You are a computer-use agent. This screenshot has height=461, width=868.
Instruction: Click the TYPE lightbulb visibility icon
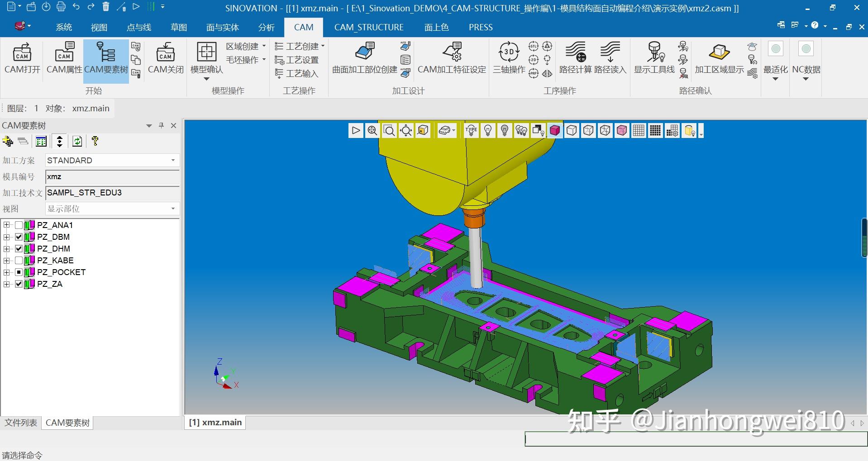(472, 131)
